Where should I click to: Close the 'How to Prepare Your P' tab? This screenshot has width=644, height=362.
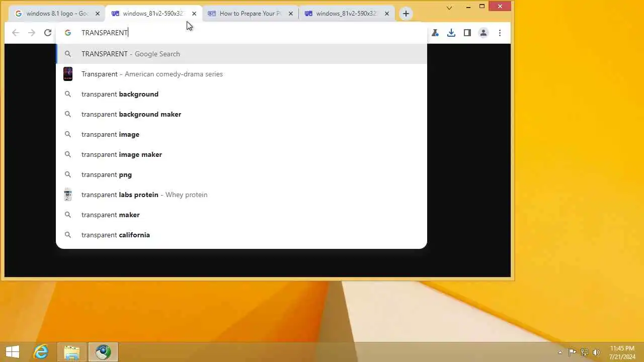point(291,14)
